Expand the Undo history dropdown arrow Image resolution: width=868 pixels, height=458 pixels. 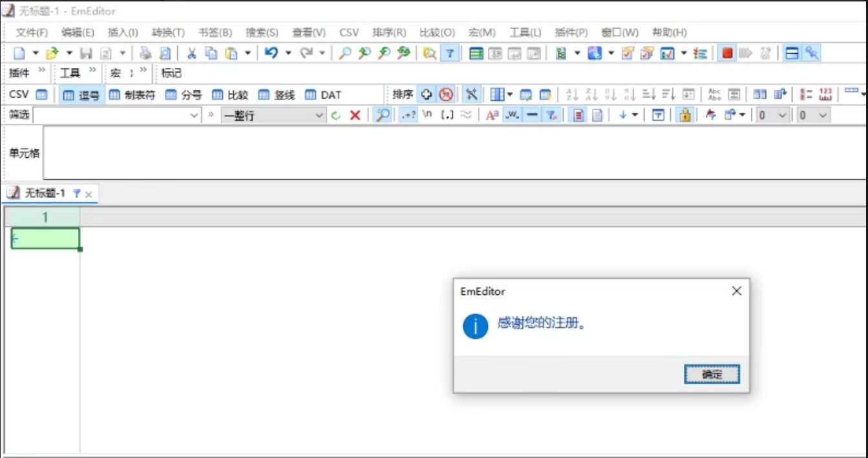[x=288, y=53]
